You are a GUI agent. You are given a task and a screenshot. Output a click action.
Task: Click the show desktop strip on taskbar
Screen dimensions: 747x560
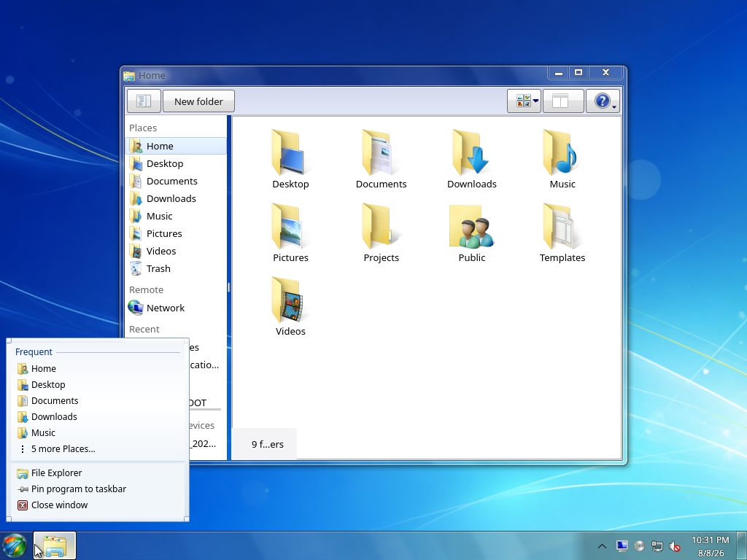pos(742,545)
